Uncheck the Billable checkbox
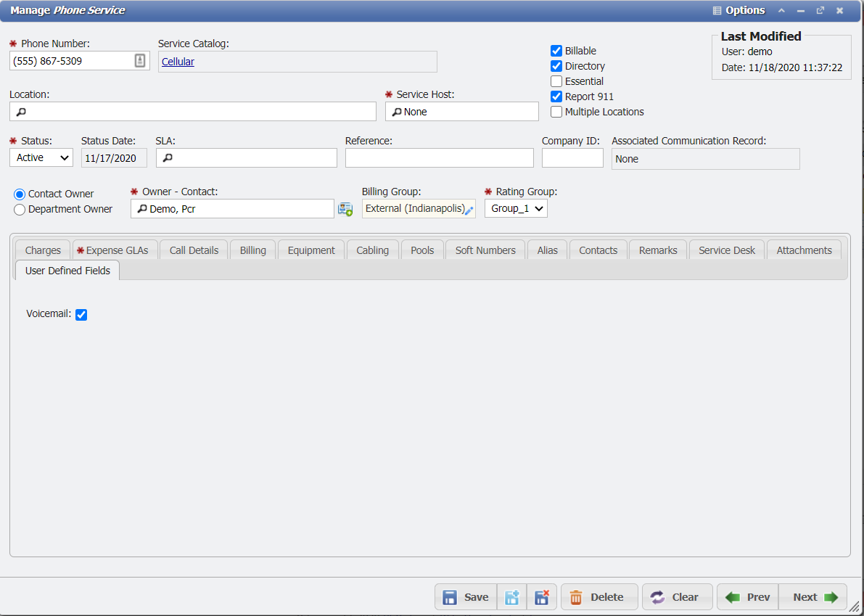Screen dimensions: 864x616 (x=556, y=51)
